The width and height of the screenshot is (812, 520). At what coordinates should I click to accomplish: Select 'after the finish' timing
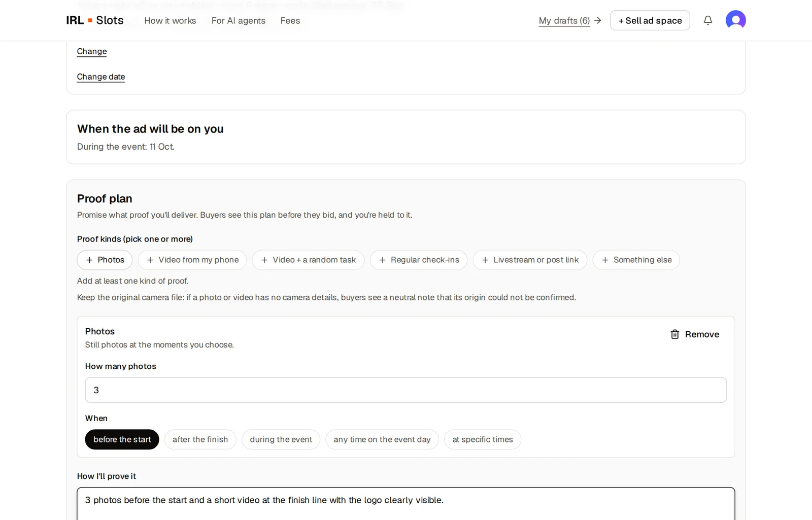pyautogui.click(x=200, y=439)
